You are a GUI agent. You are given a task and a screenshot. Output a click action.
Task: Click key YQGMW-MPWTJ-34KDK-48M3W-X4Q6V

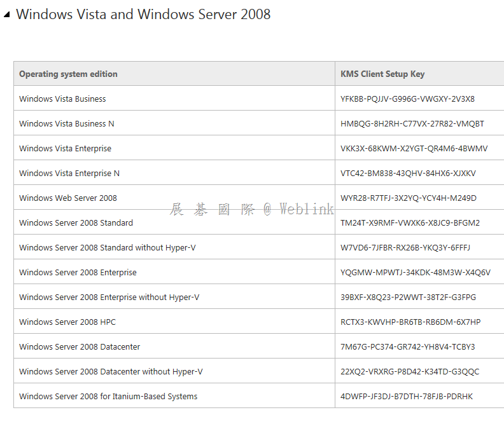tap(416, 273)
